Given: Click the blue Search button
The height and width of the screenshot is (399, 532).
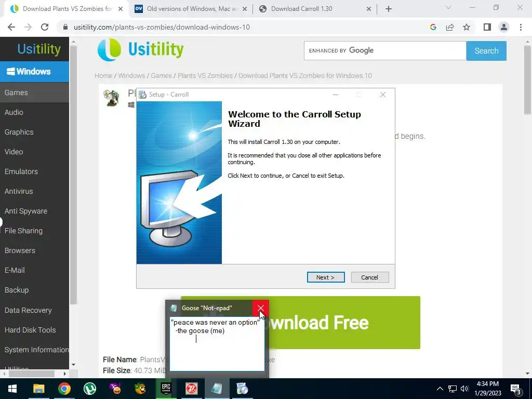Looking at the screenshot, I should coord(486,51).
